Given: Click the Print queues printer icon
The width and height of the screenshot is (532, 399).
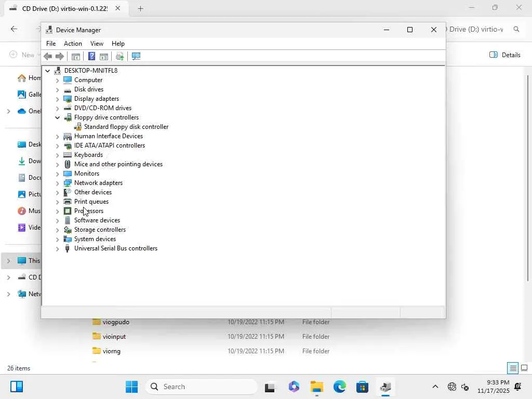Looking at the screenshot, I should (x=68, y=202).
